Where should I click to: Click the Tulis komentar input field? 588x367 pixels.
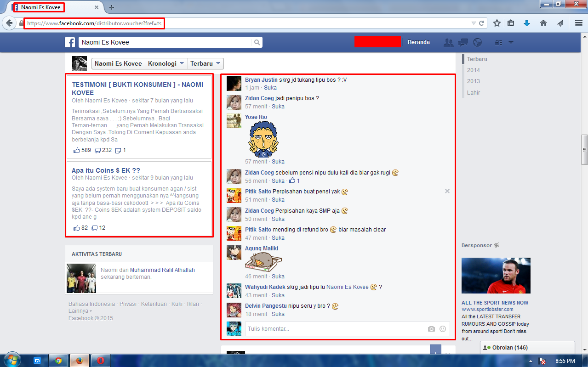(336, 329)
